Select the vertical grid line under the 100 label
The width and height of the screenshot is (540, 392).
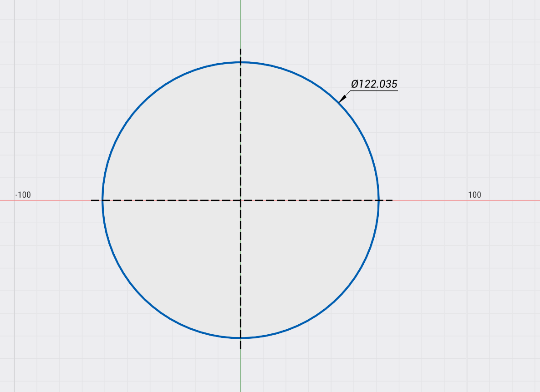[x=467, y=273]
